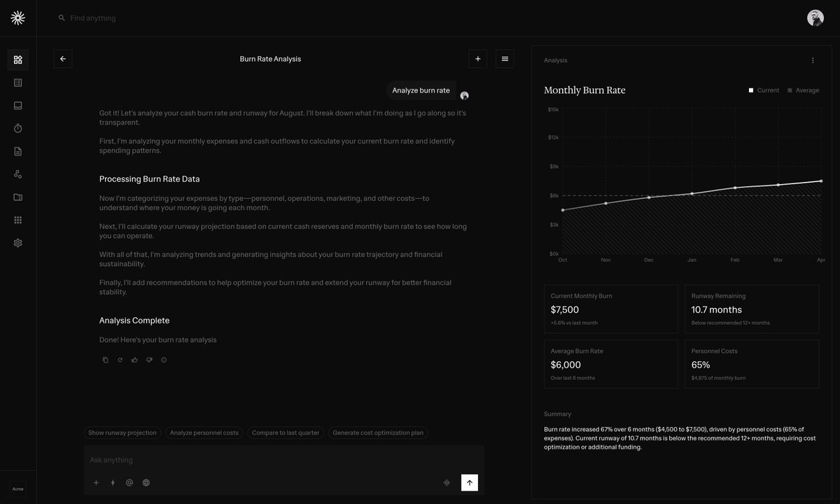Send message with up arrow button
840x504 pixels.
pyautogui.click(x=470, y=482)
